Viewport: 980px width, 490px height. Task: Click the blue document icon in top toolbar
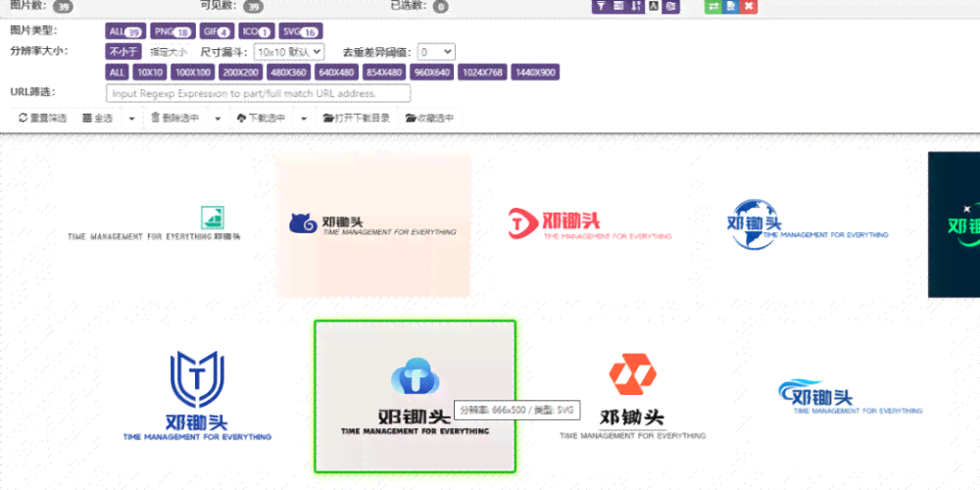(730, 6)
